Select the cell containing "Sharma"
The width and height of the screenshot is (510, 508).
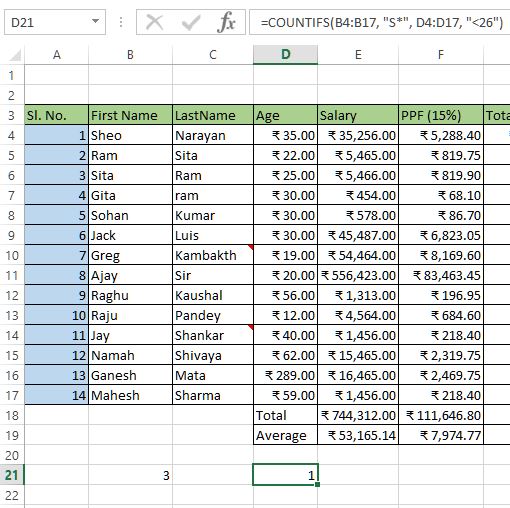tap(213, 395)
